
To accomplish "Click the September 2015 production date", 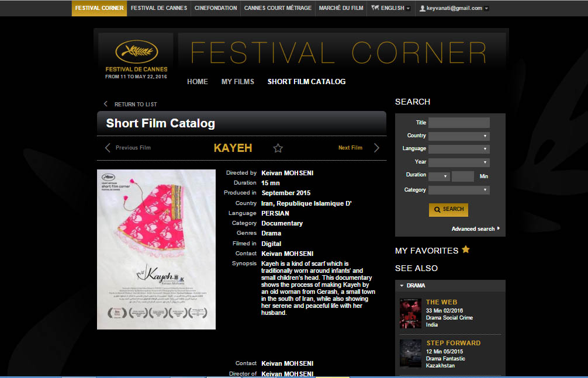I will 286,193.
